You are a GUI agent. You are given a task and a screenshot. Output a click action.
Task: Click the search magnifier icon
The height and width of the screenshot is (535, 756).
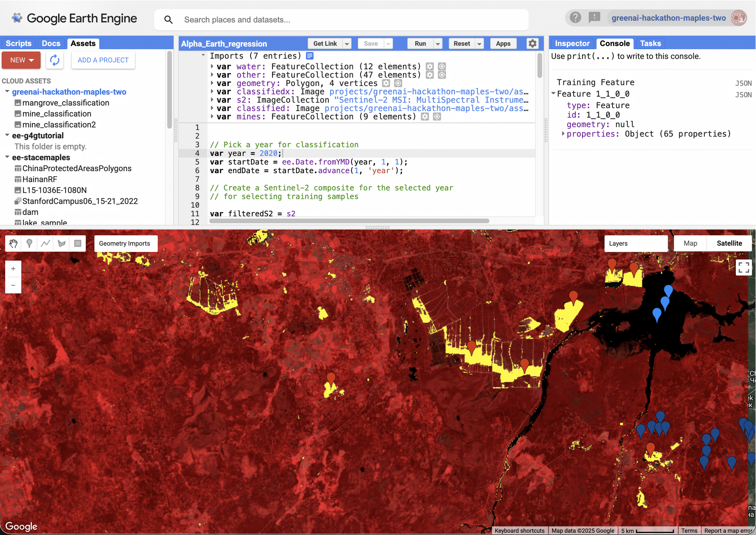pyautogui.click(x=169, y=20)
